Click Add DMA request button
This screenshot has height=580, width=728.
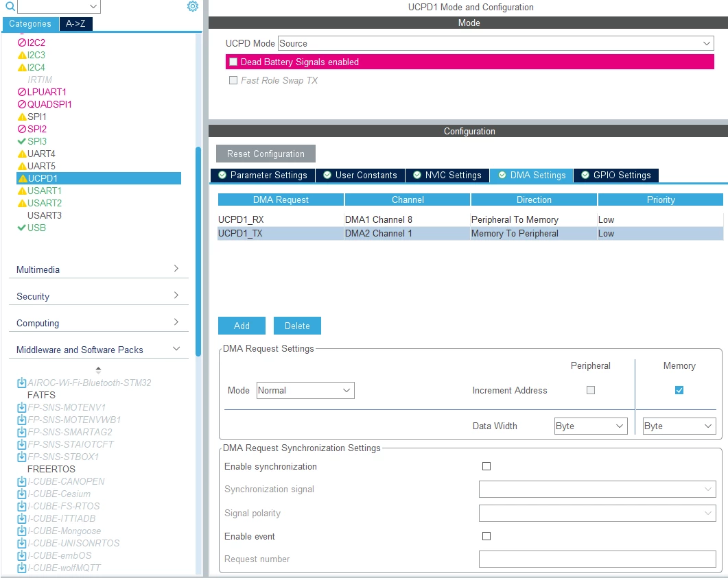click(242, 326)
